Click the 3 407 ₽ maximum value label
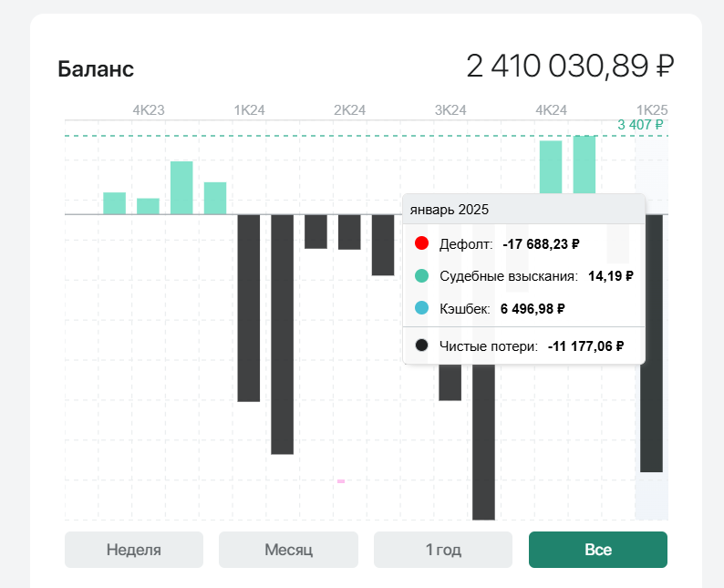 pos(640,125)
